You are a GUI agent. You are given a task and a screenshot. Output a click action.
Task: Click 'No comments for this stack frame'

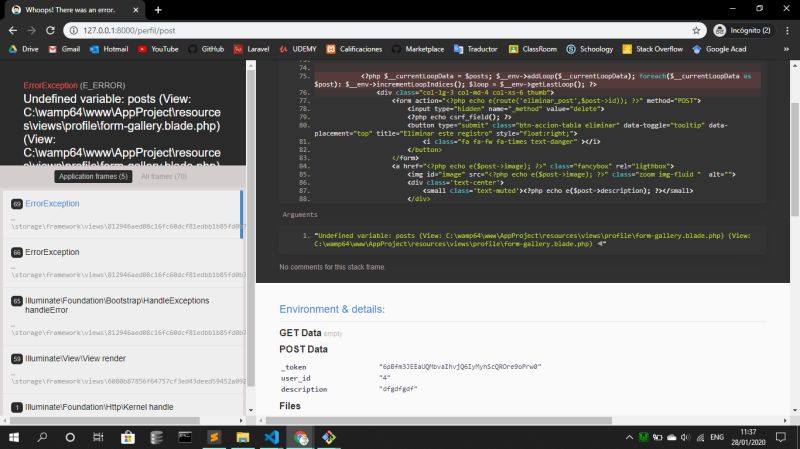pos(332,267)
